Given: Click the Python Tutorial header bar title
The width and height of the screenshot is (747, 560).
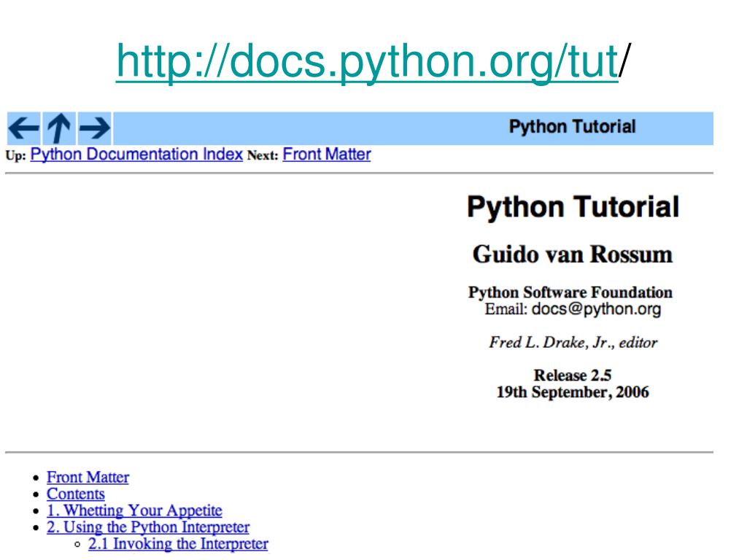Looking at the screenshot, I should [x=572, y=127].
